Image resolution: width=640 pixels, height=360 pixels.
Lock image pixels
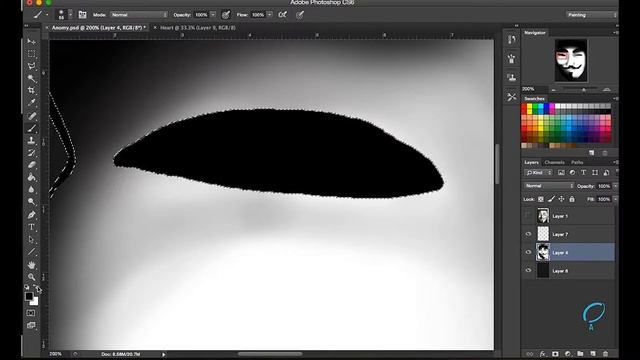[551, 199]
